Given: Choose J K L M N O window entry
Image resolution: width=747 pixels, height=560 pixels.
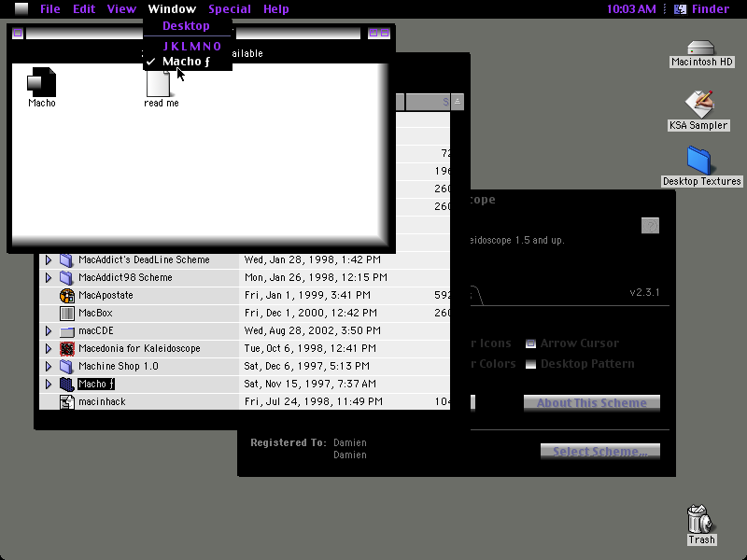Looking at the screenshot, I should (x=187, y=46).
